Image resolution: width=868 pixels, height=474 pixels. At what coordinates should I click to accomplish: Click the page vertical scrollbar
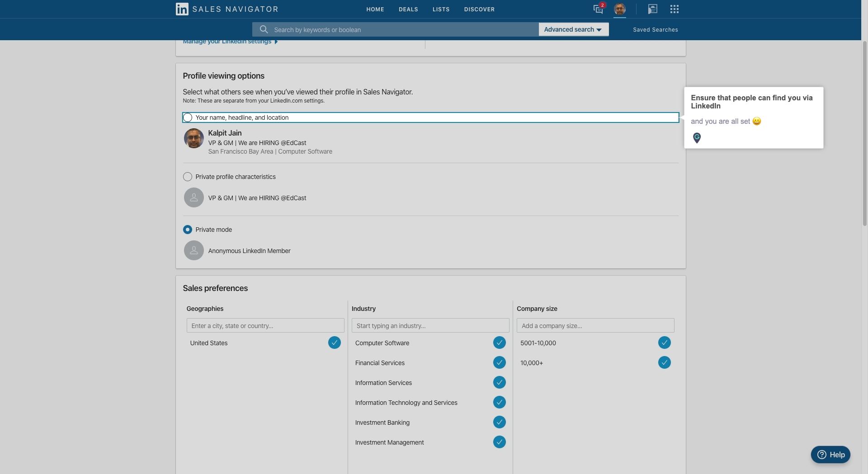(865, 133)
